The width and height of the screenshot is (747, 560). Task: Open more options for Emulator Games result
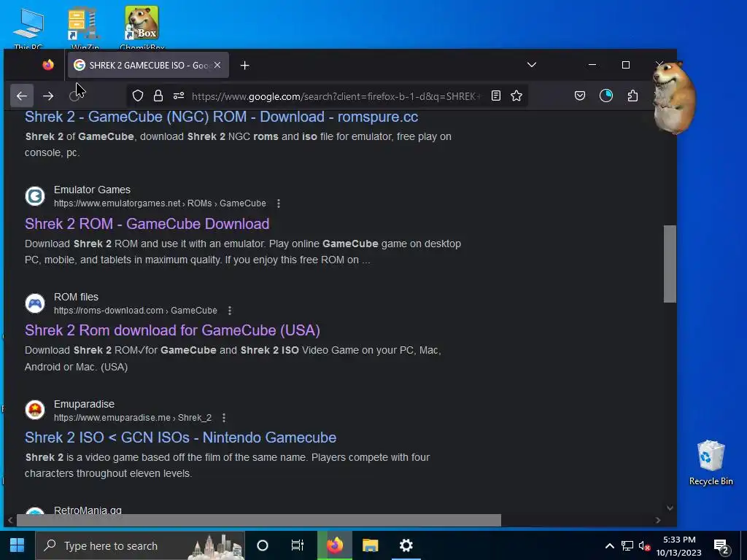(279, 203)
